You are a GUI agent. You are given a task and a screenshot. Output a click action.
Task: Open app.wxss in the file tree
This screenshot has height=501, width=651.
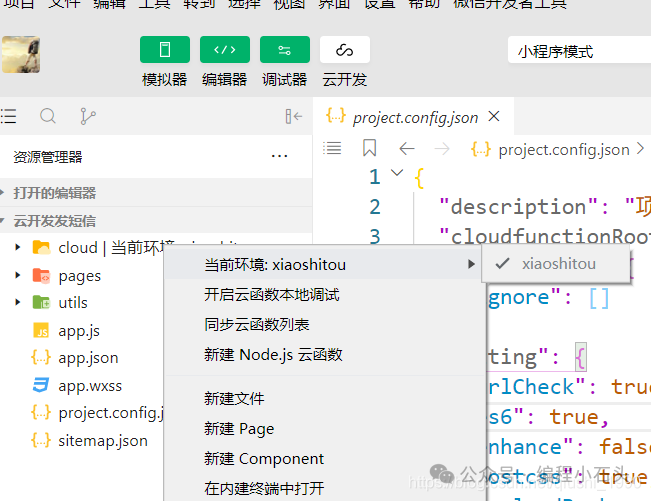tap(90, 386)
